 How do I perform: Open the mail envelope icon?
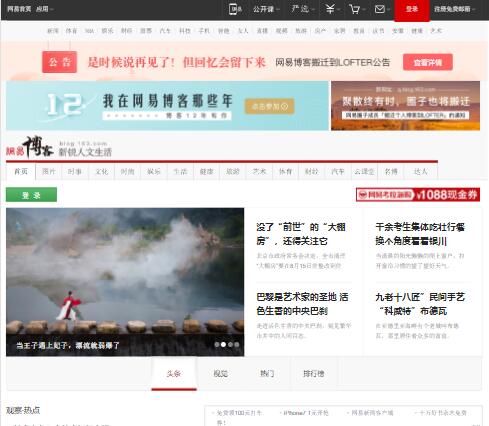click(x=381, y=9)
